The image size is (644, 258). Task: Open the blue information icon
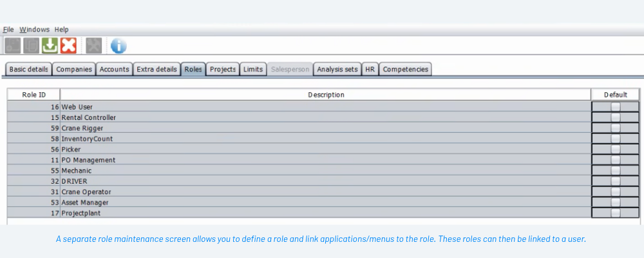click(x=118, y=46)
